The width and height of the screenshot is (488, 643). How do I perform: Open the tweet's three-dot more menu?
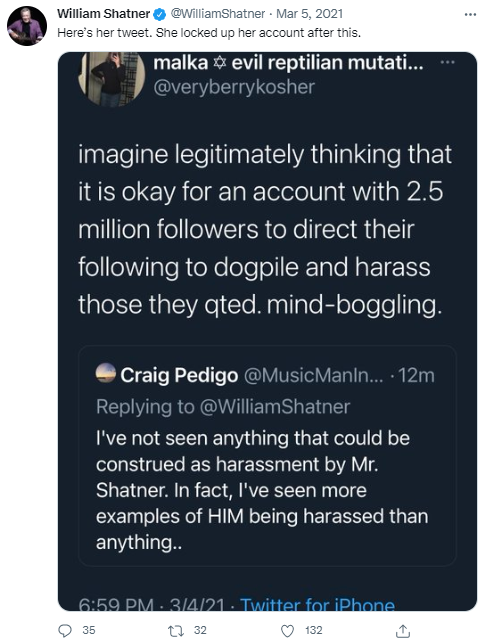(x=470, y=14)
